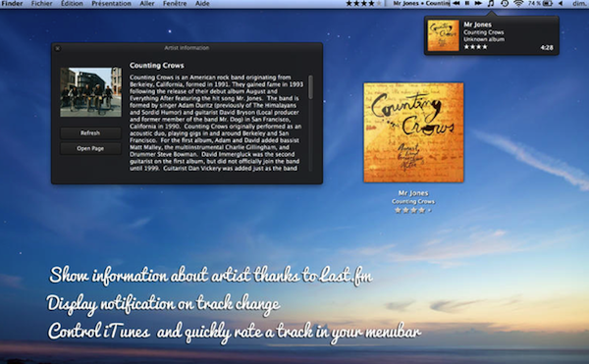Pause playback from the menubar
Image resolution: width=589 pixels, height=364 pixels.
pos(467,3)
